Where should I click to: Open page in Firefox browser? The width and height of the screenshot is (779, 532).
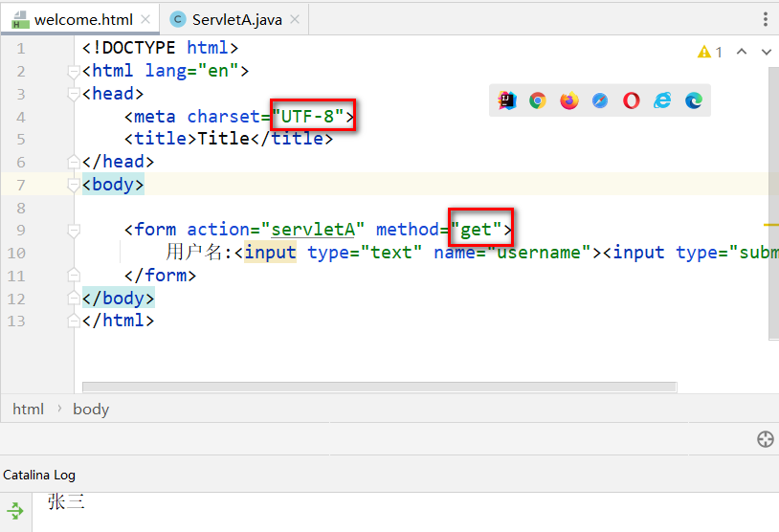pos(569,100)
